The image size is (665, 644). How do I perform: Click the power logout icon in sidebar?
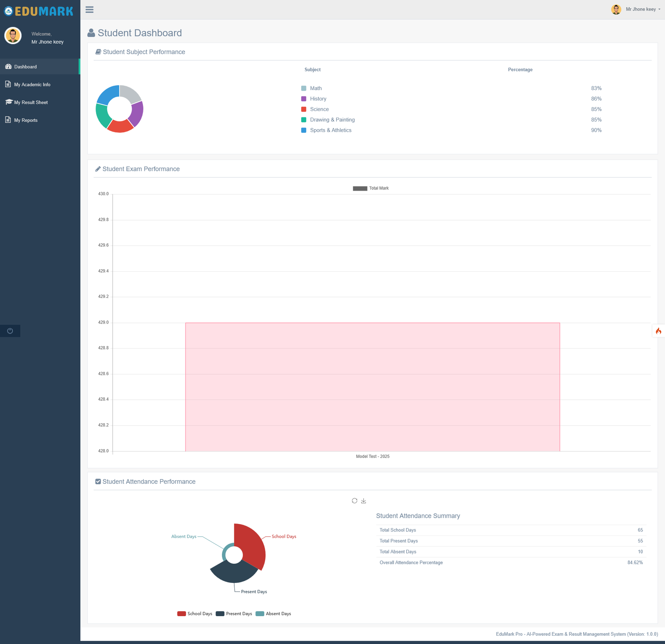pos(10,331)
